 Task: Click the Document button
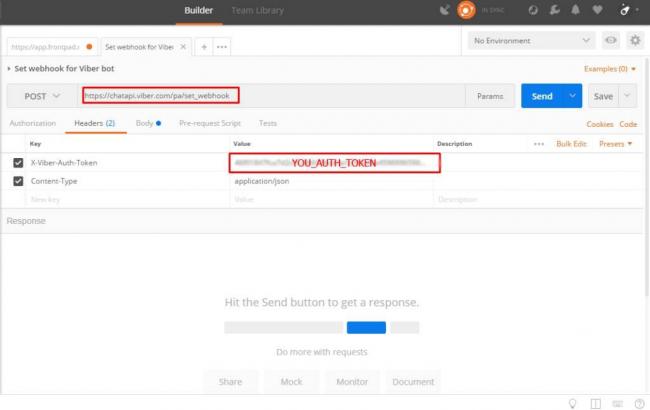[x=413, y=381]
